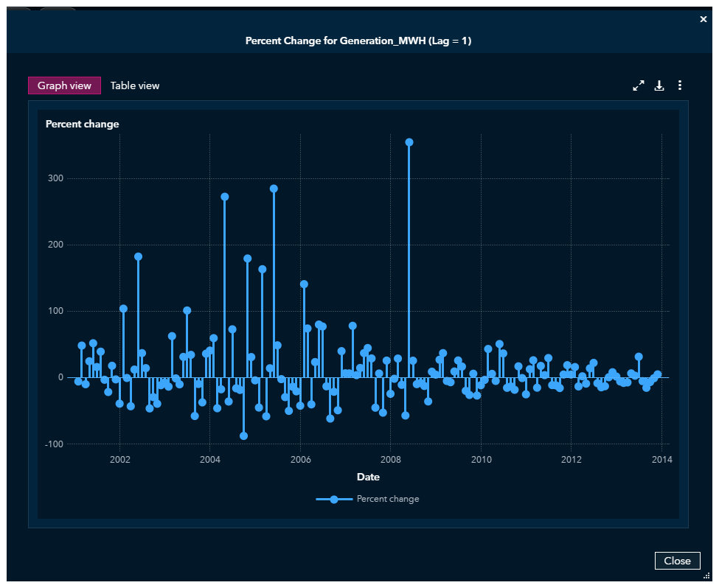Click the '100' y-axis label
719x588 pixels.
pos(55,311)
